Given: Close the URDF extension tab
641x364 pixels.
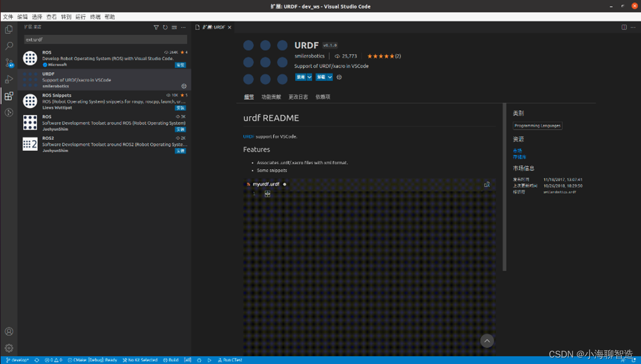Looking at the screenshot, I should pyautogui.click(x=229, y=28).
